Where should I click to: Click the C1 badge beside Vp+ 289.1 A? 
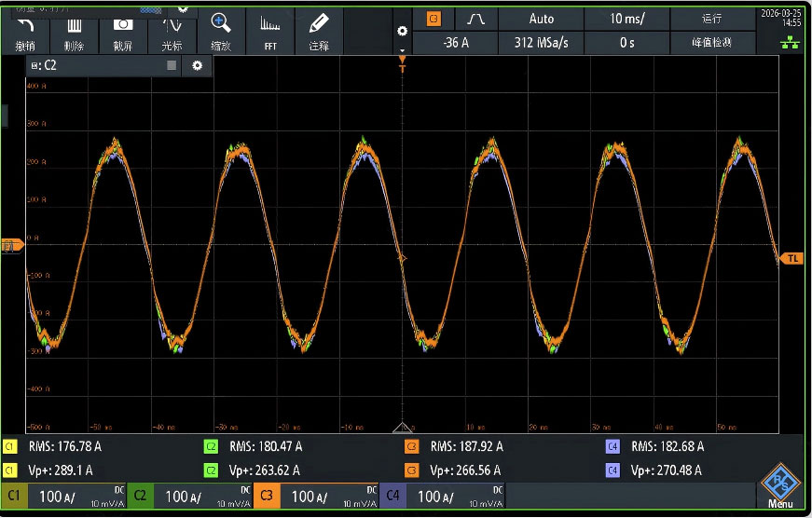(x=10, y=470)
